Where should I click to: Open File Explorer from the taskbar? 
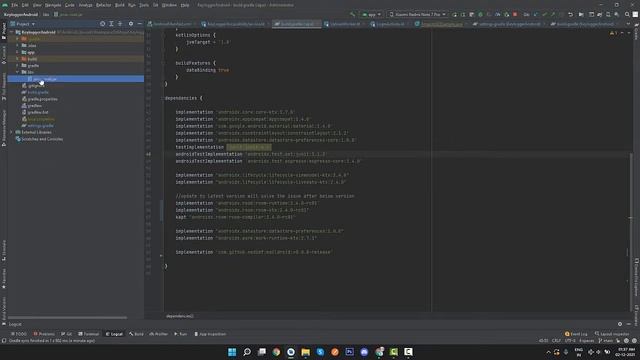coord(305,352)
